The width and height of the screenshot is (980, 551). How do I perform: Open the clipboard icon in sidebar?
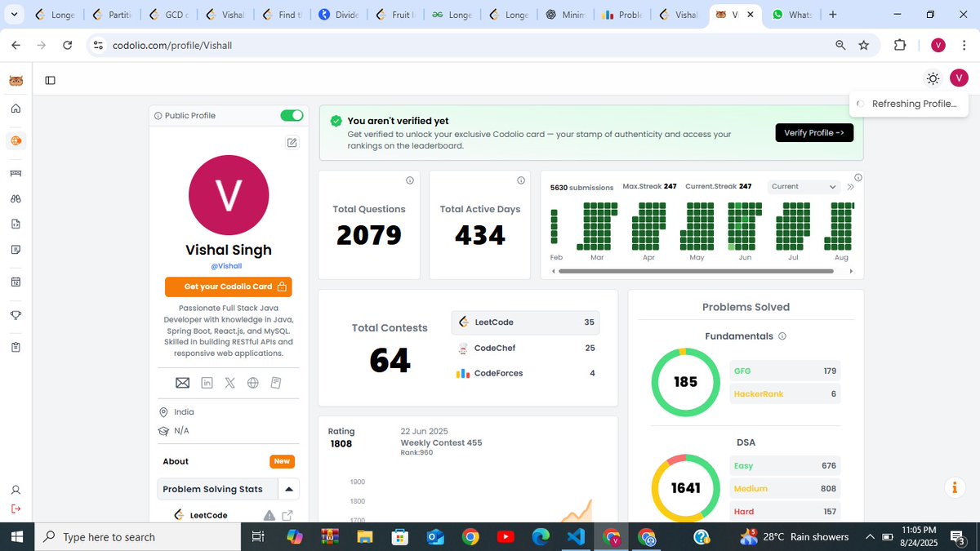point(16,348)
